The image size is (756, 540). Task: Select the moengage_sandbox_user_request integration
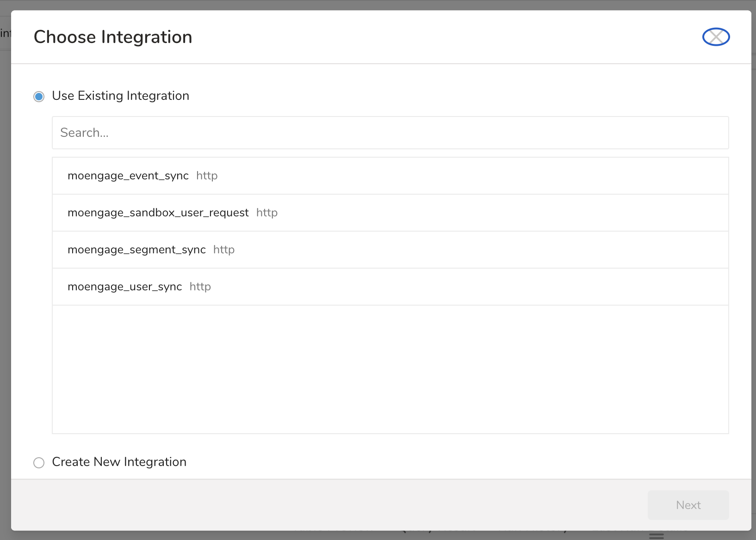[158, 213]
